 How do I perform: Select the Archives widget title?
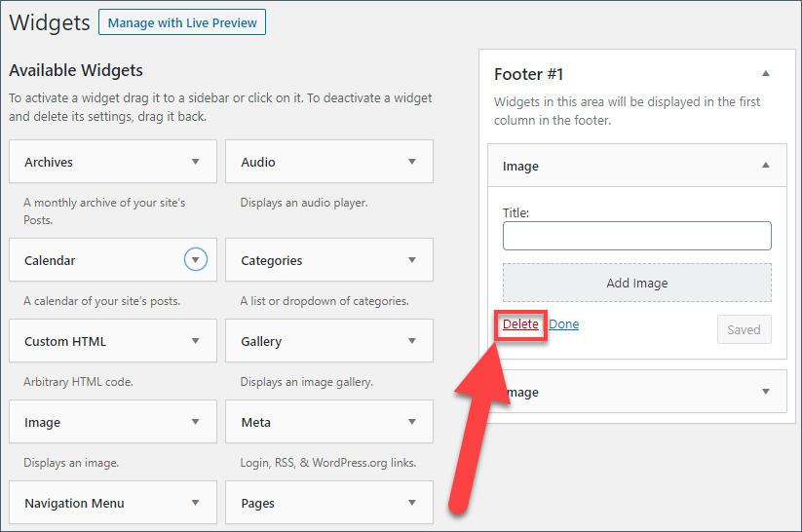click(x=49, y=163)
